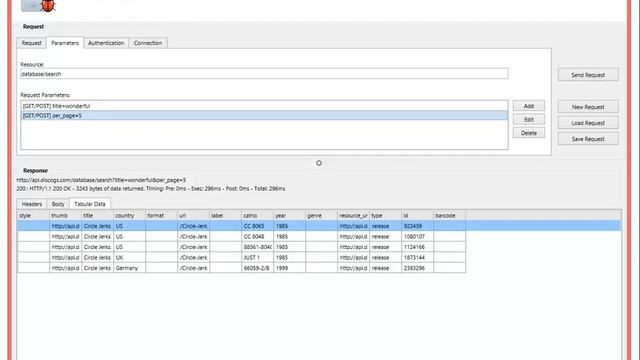This screenshot has width=640, height=360.
Task: Select the cell with id 1080107
Action: click(417, 236)
